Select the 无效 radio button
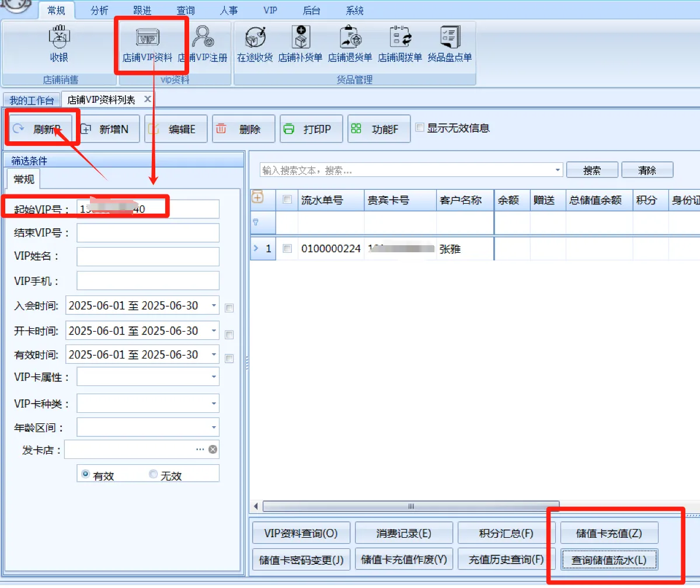 click(x=154, y=475)
